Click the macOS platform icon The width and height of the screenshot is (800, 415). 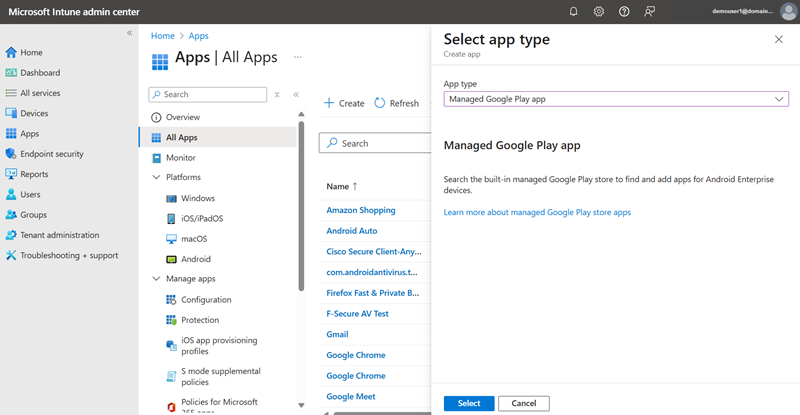[171, 239]
